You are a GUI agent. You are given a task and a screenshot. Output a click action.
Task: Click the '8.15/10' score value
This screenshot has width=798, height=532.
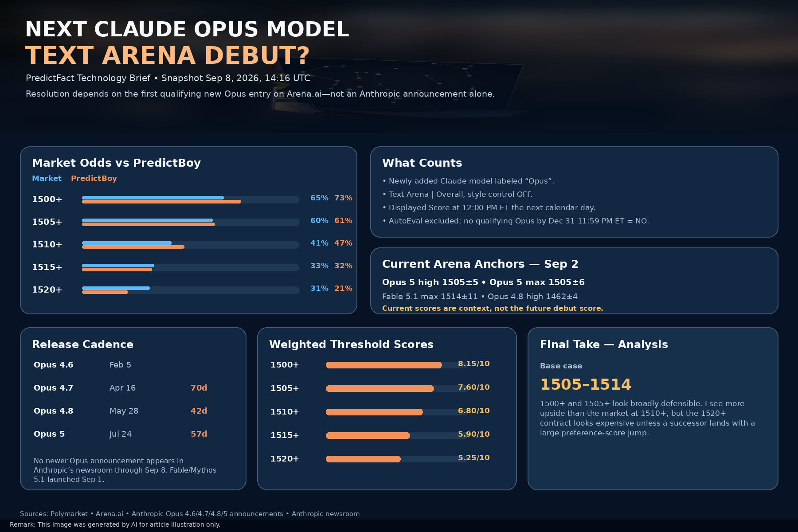473,364
